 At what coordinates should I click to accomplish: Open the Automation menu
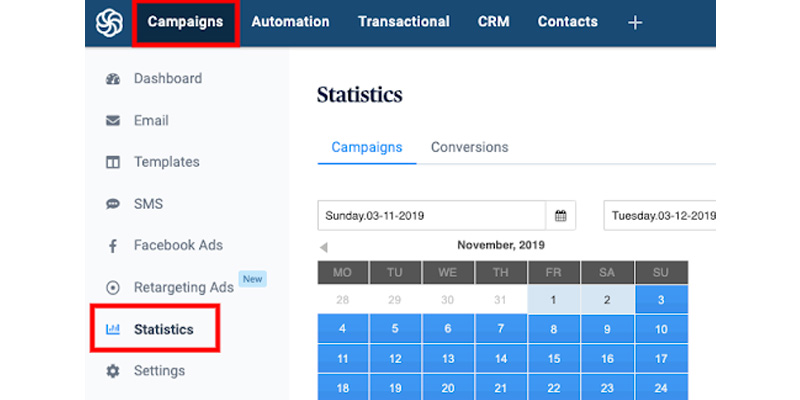[x=290, y=21]
